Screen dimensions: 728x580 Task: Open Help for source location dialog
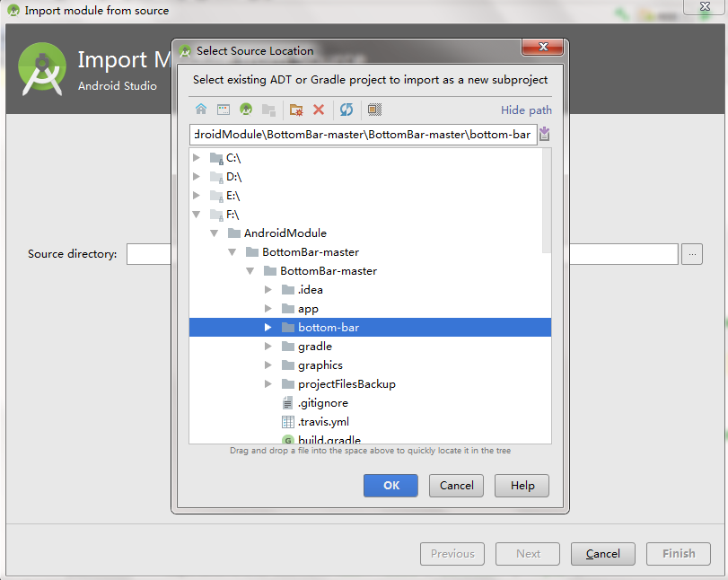[x=522, y=485]
